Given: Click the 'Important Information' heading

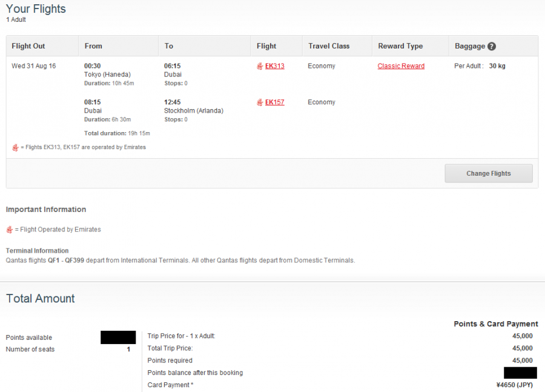Looking at the screenshot, I should tap(46, 210).
